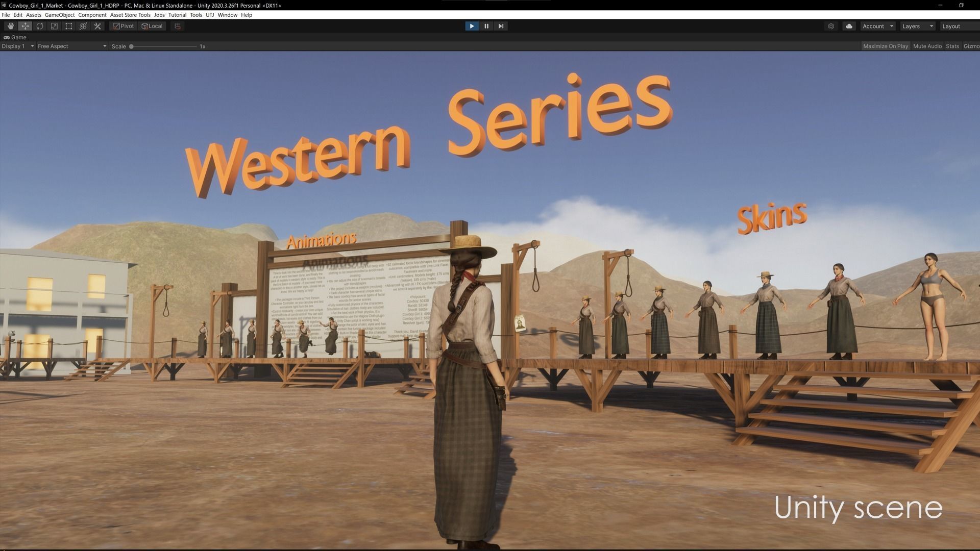Toggle Pivot handle position
This screenshot has width=980, height=551.
pyautogui.click(x=124, y=26)
